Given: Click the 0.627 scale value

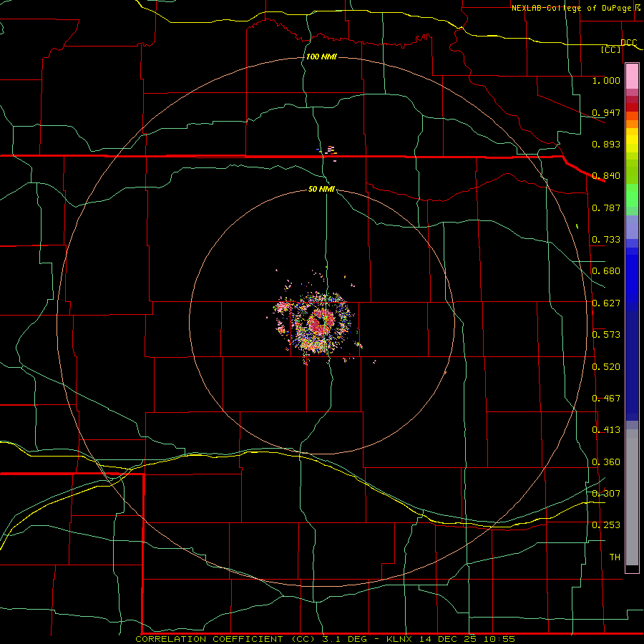Looking at the screenshot, I should pos(606,303).
